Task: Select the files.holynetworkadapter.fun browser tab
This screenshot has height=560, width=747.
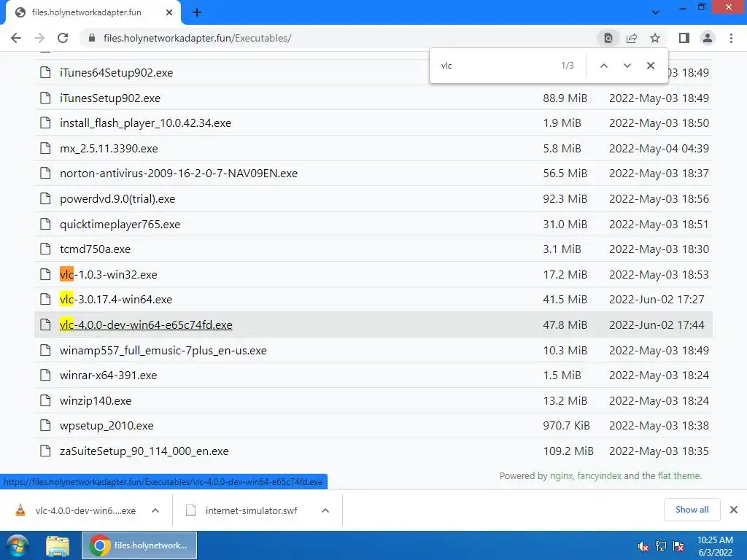Action: pyautogui.click(x=93, y=12)
